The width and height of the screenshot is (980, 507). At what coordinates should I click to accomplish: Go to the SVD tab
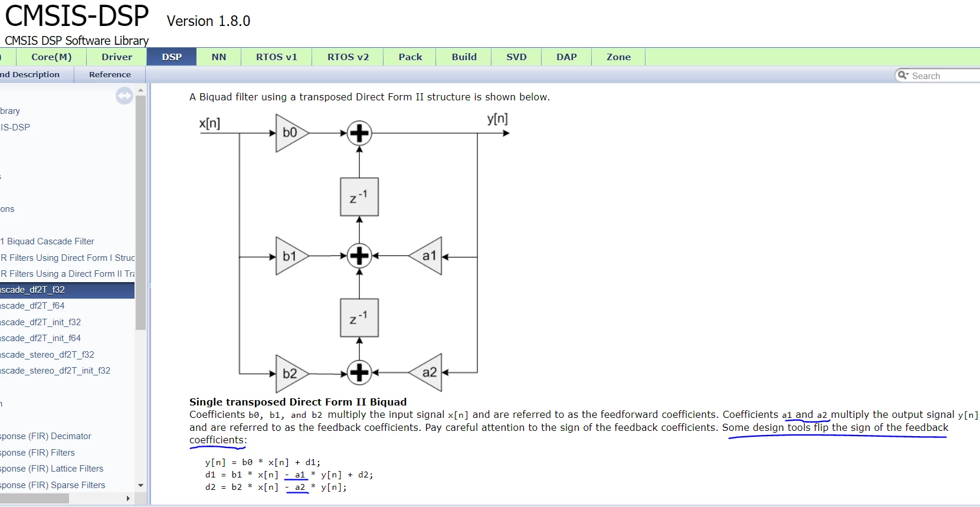pos(516,57)
